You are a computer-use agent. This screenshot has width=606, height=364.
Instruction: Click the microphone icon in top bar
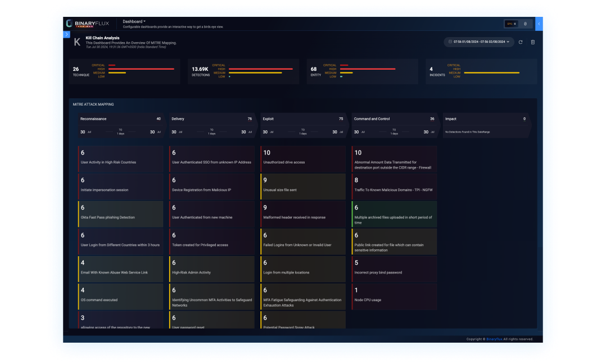(x=525, y=24)
